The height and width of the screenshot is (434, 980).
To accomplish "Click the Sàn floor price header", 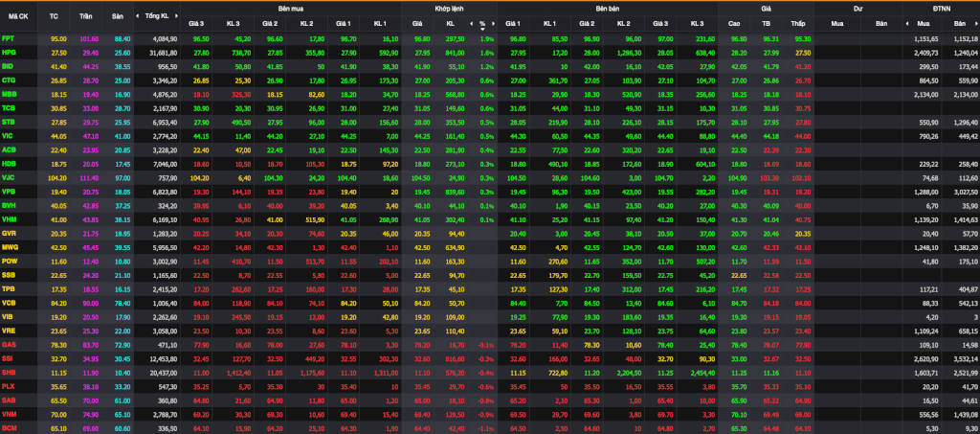I will [x=118, y=16].
